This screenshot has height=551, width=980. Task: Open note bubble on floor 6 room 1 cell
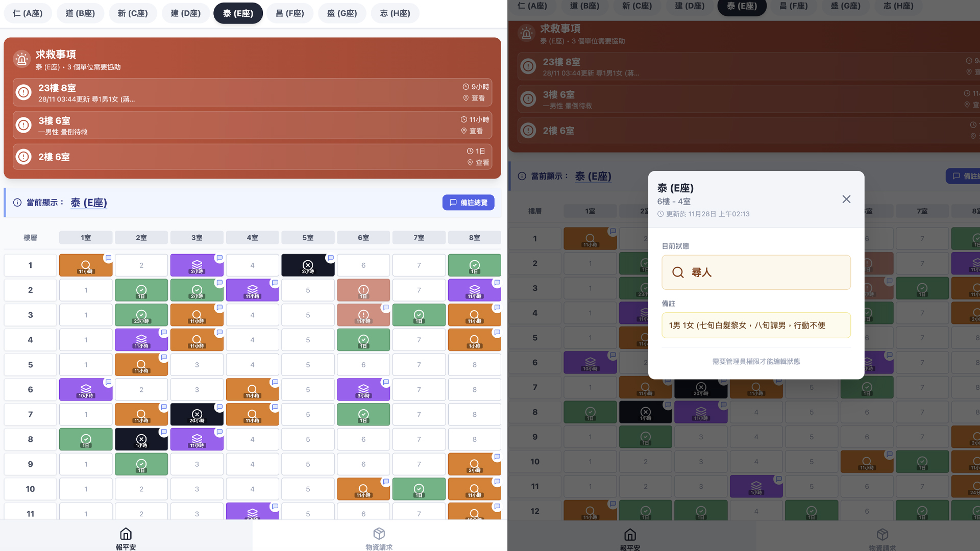click(x=108, y=382)
